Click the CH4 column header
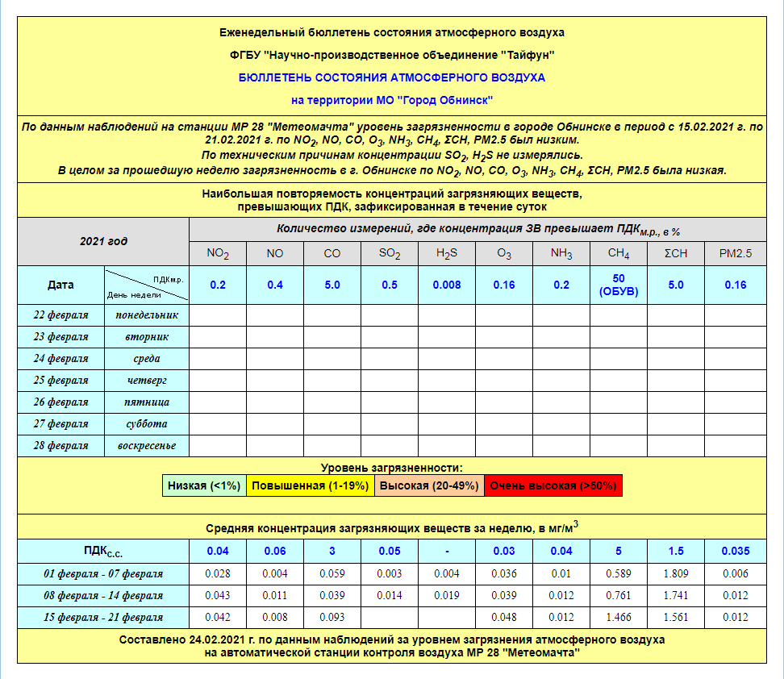The image size is (784, 679). click(x=619, y=253)
